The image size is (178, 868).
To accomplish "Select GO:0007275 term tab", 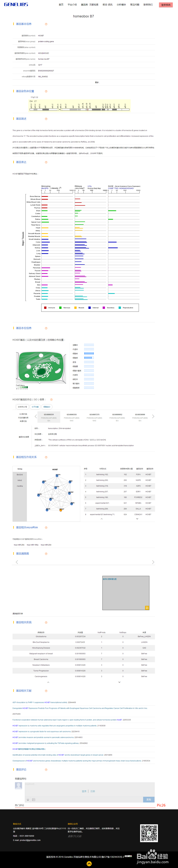I will coord(94,417).
